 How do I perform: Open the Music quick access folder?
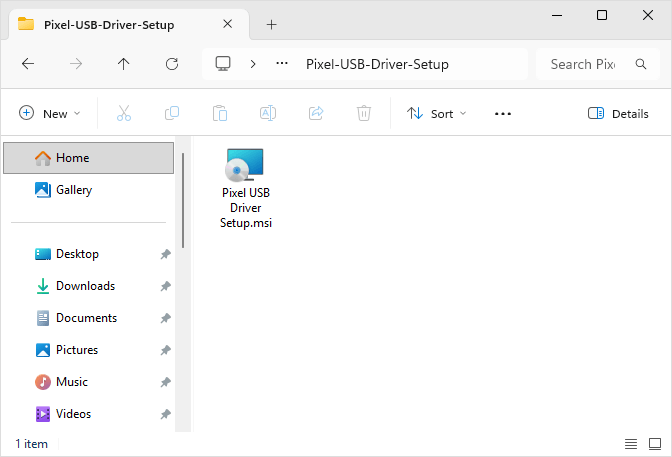click(x=89, y=382)
